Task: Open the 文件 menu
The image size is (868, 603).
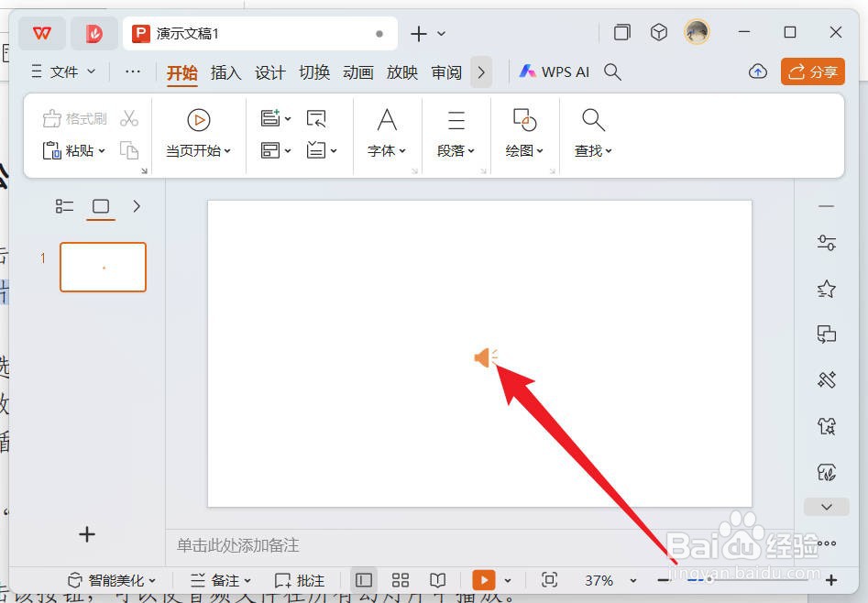Action: coord(62,71)
